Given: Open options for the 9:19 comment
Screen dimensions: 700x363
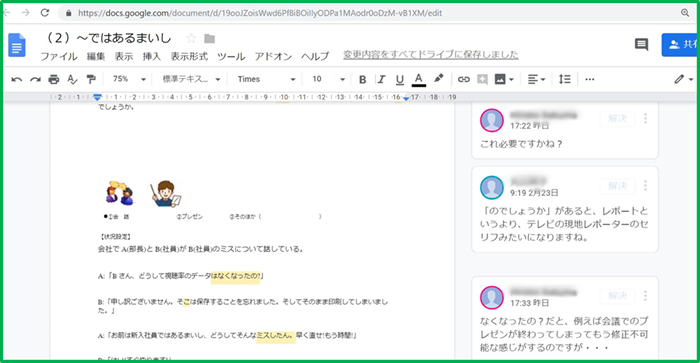Looking at the screenshot, I should [x=645, y=185].
